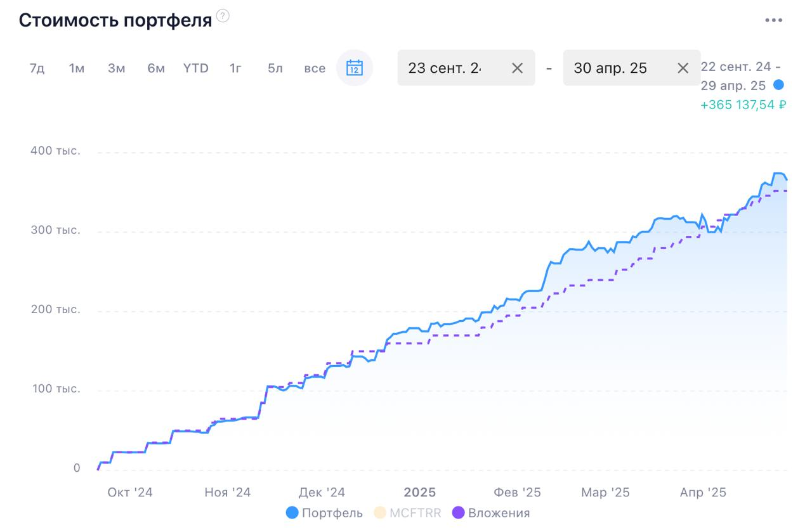The image size is (812, 530).
Task: Click the blue dot beside 29 апр. 25
Action: point(779,85)
